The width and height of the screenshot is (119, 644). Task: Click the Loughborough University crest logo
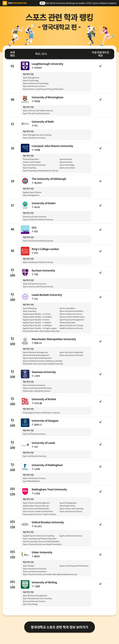coord(25,66)
